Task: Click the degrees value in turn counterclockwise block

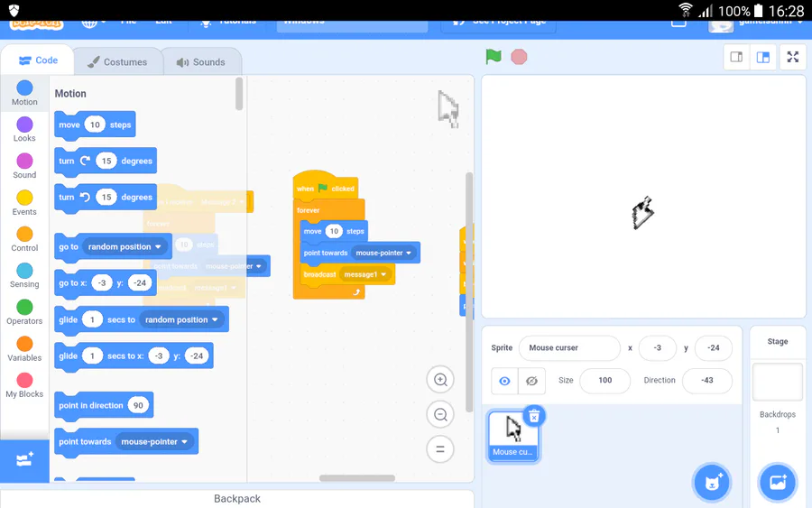Action: [106, 198]
